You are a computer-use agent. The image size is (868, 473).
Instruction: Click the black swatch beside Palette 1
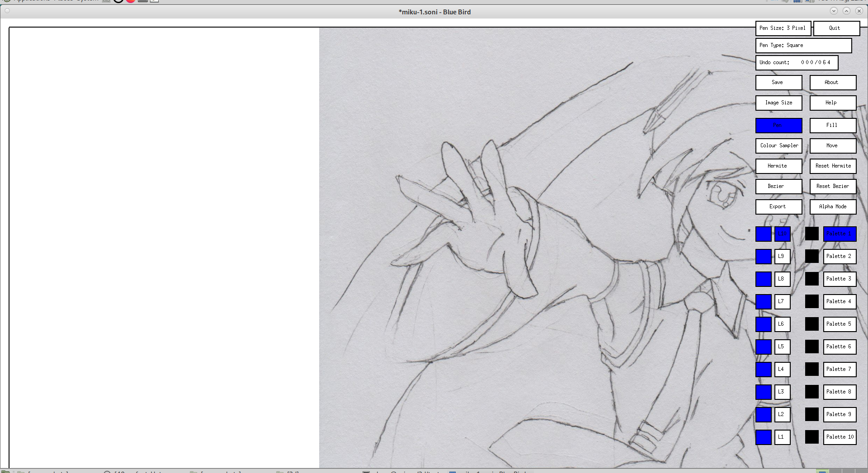(812, 234)
